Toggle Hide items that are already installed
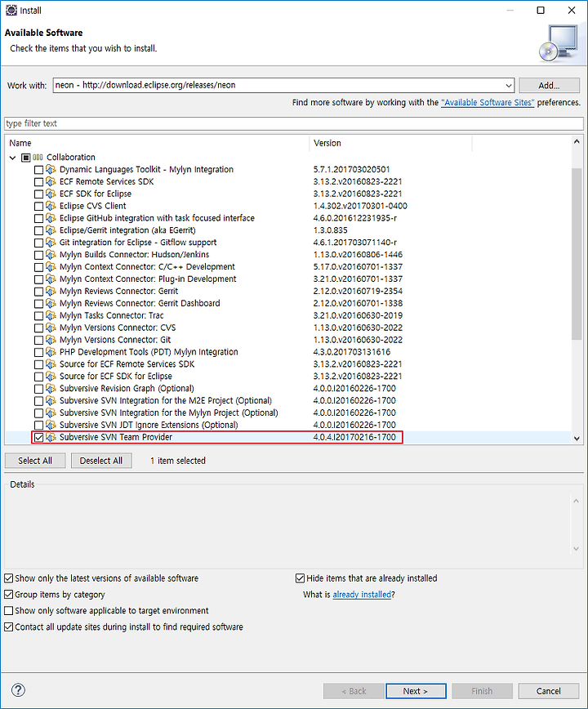The image size is (588, 709). coord(300,578)
